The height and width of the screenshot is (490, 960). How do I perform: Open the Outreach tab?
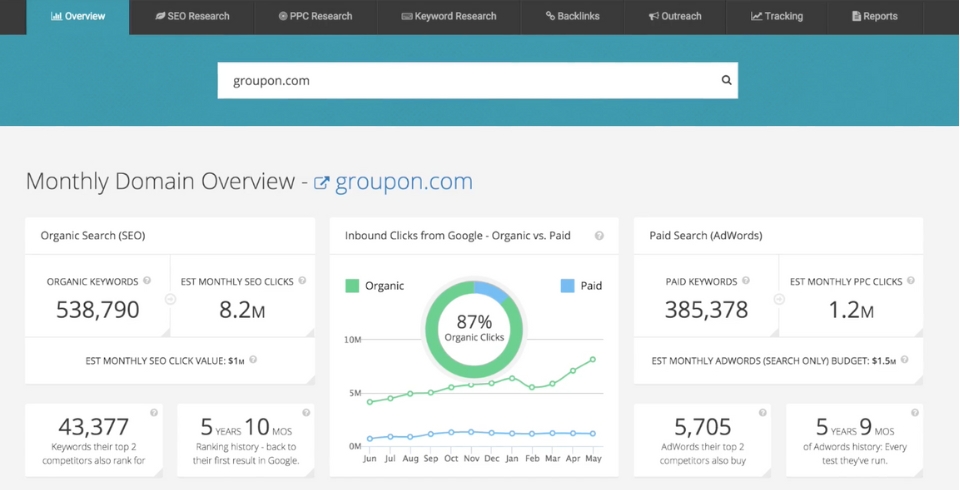[x=675, y=17]
